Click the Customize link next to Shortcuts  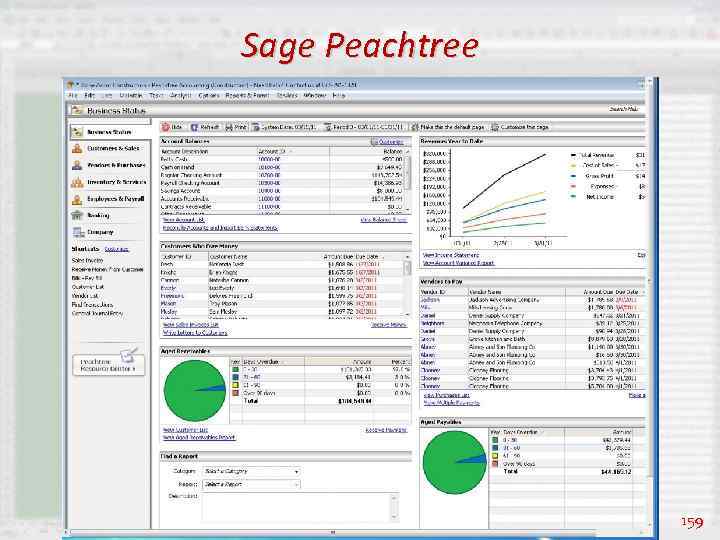tap(117, 249)
